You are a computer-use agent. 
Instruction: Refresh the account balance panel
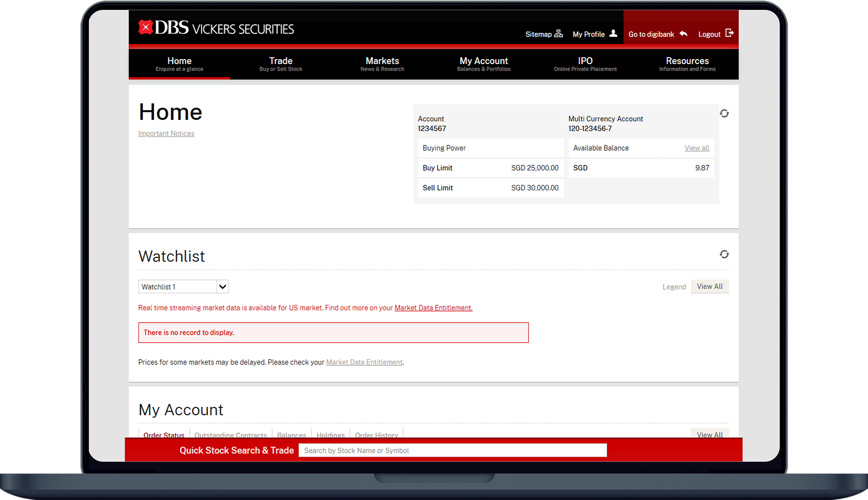coord(724,113)
